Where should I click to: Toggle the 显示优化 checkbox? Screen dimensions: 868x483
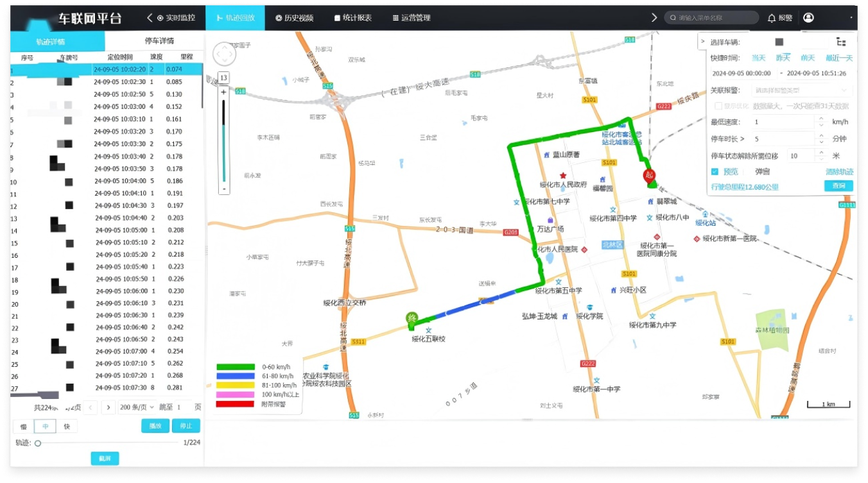pos(718,106)
